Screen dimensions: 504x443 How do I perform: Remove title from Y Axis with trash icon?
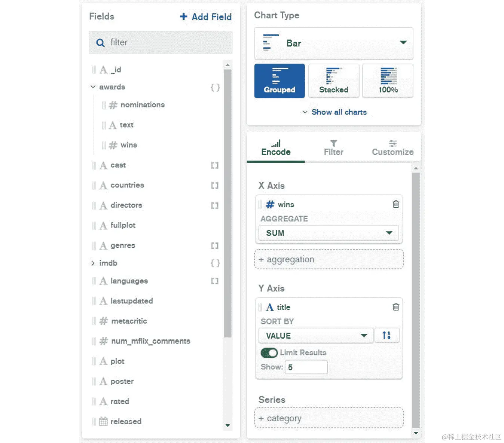396,307
